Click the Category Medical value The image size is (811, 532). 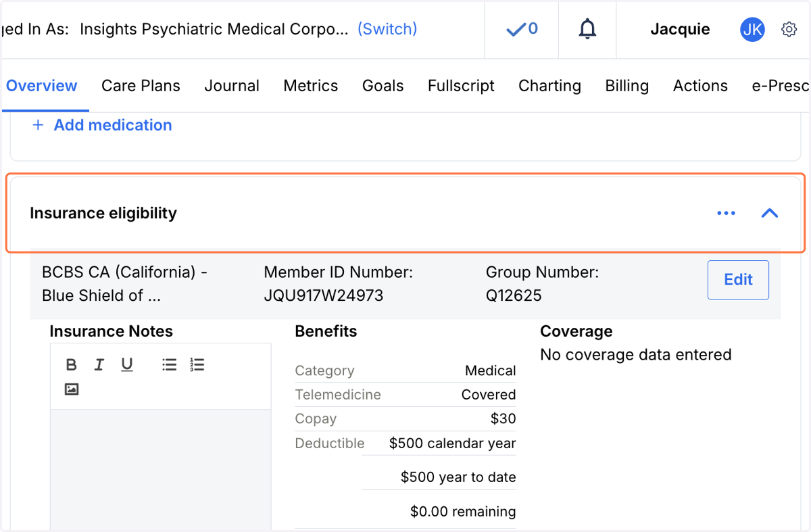491,370
